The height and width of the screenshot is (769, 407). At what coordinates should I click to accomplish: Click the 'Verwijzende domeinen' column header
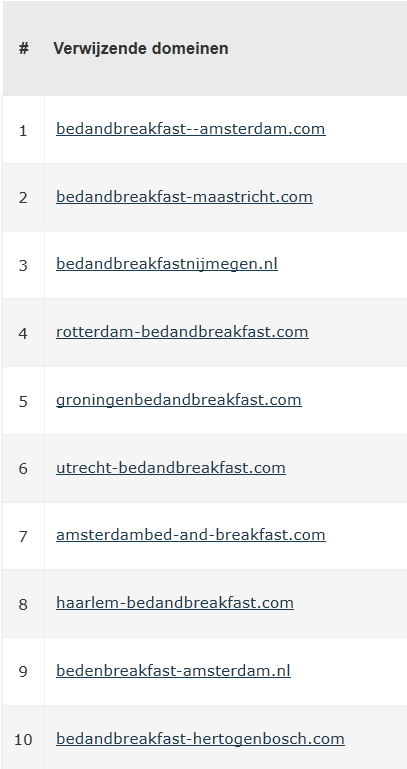[x=141, y=49]
